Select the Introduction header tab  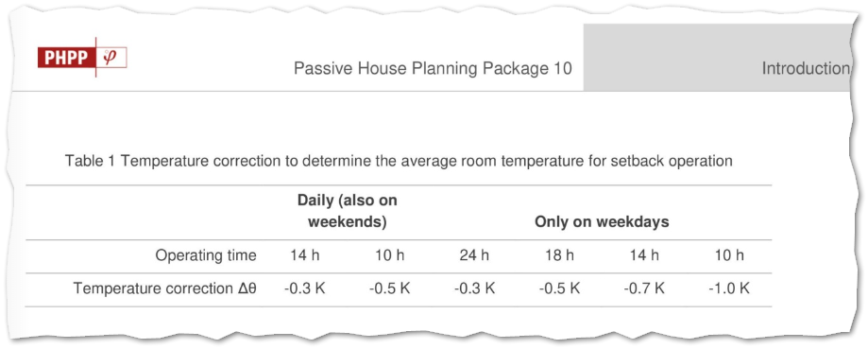click(806, 69)
